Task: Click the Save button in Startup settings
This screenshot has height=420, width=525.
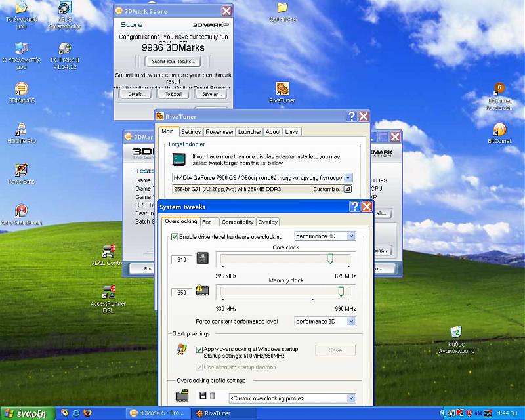Action: pyautogui.click(x=335, y=350)
